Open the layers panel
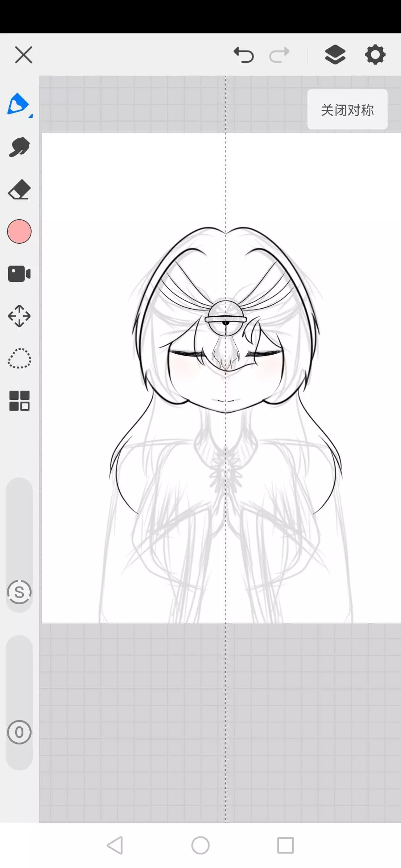This screenshot has height=868, width=401. (335, 55)
